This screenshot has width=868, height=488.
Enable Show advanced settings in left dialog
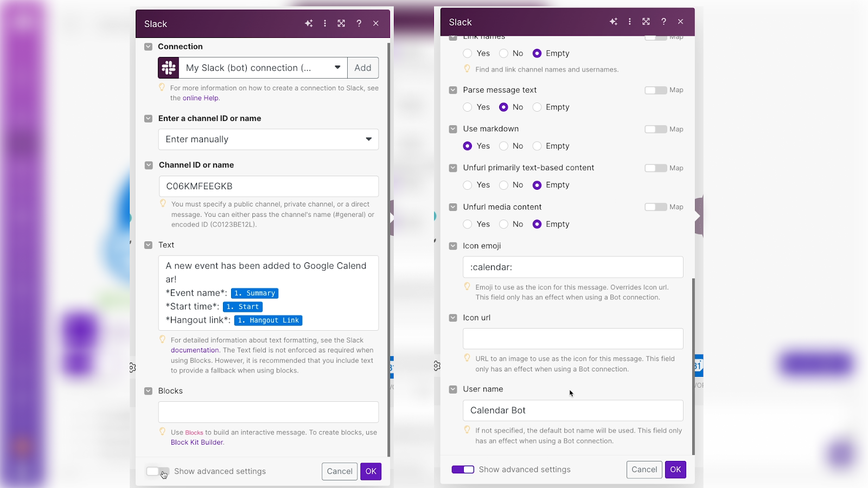click(x=158, y=471)
